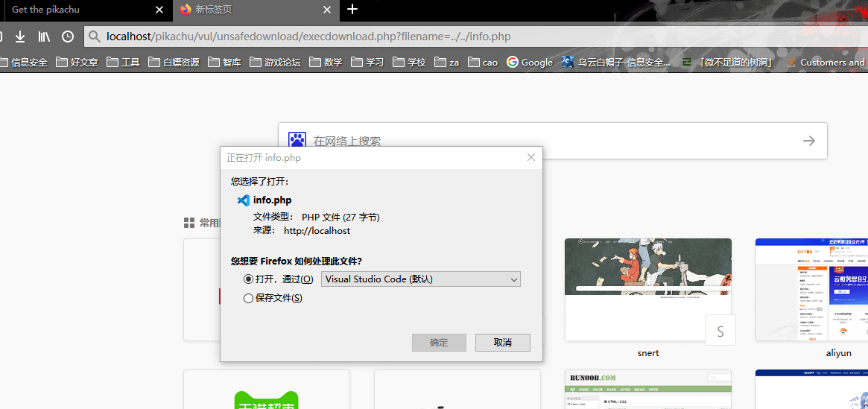The width and height of the screenshot is (868, 409).
Task: Open the Google bookmark
Action: point(530,62)
